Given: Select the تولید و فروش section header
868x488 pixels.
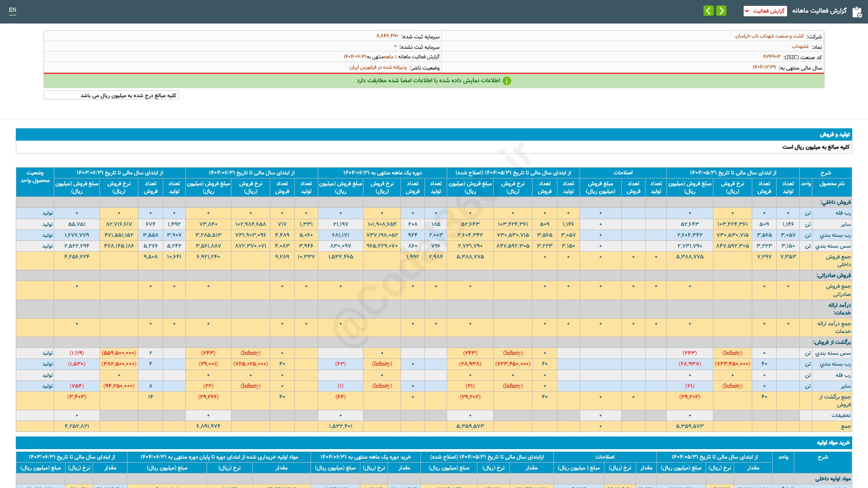Looking at the screenshot, I should point(835,135).
